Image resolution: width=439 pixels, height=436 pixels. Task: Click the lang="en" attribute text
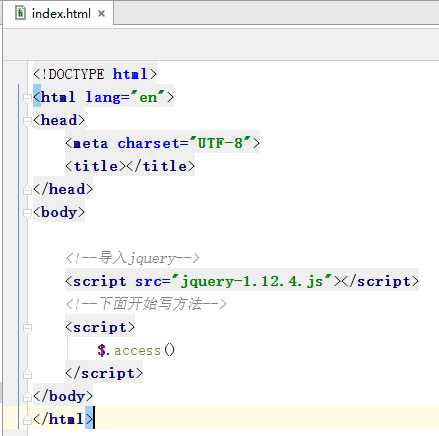pyautogui.click(x=125, y=97)
